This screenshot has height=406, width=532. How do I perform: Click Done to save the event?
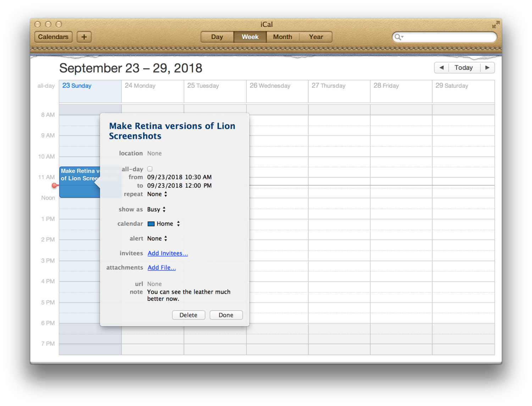pos(226,315)
